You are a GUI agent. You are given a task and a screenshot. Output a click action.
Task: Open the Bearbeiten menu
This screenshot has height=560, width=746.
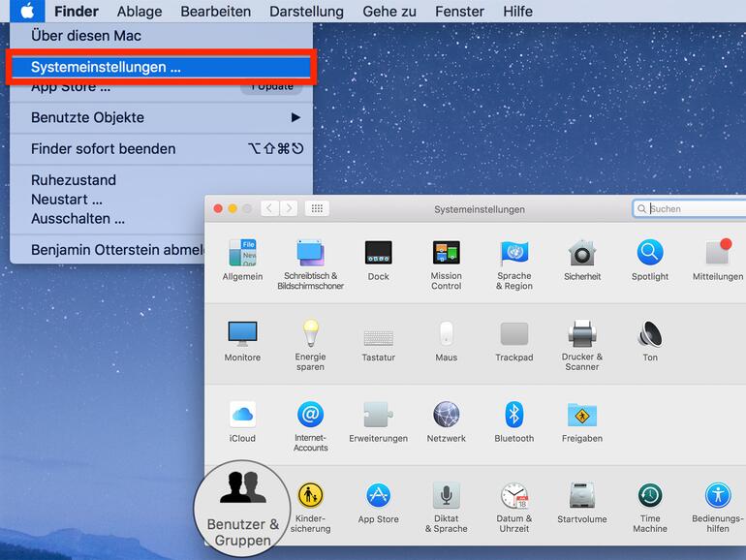(x=215, y=11)
